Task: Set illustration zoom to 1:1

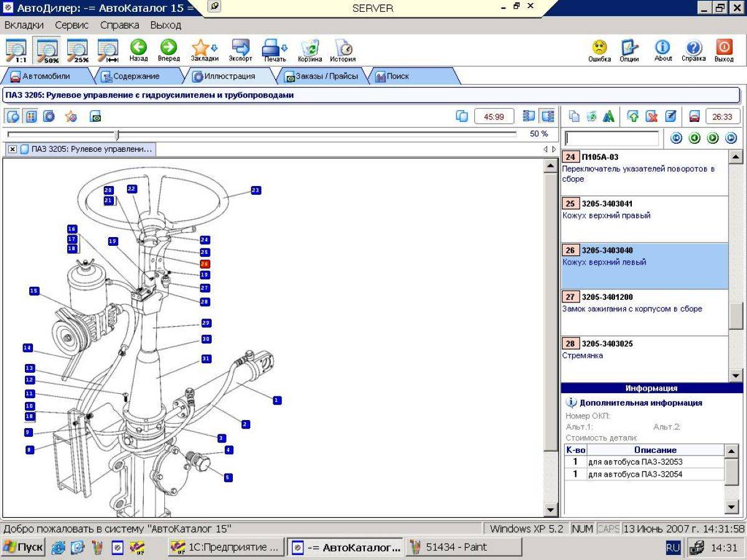Action: [x=16, y=50]
